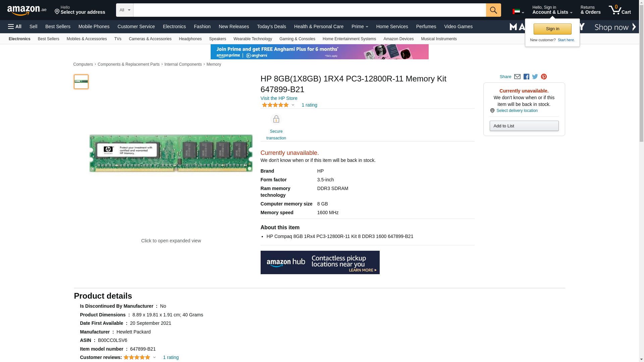
Task: Expand the UAE flag language selector
Action: click(x=518, y=12)
